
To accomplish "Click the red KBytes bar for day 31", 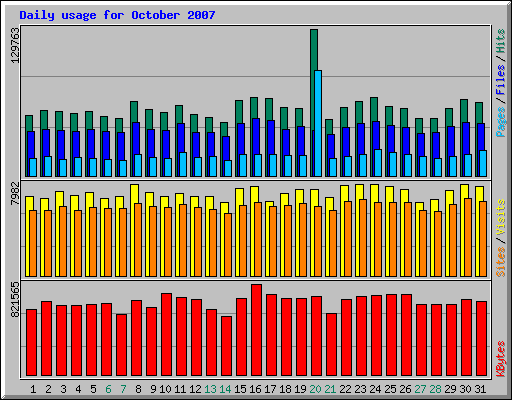I will (481, 339).
